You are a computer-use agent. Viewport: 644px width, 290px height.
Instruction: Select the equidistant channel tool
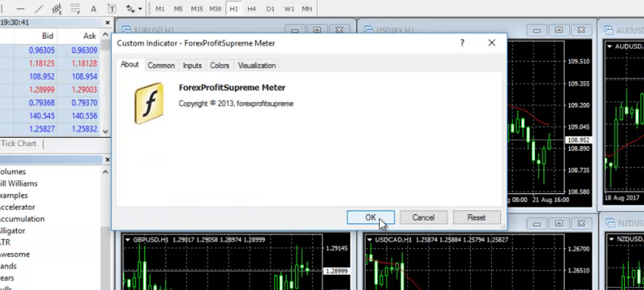click(x=57, y=8)
